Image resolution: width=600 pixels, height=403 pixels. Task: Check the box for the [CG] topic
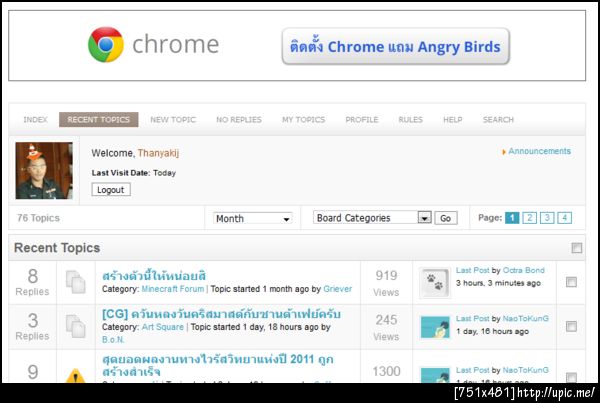(x=571, y=326)
